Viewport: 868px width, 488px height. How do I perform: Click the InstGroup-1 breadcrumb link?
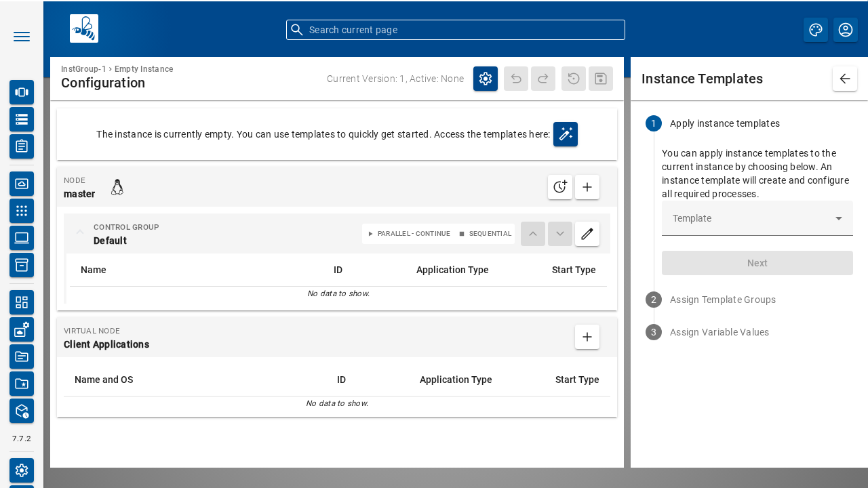tap(83, 69)
